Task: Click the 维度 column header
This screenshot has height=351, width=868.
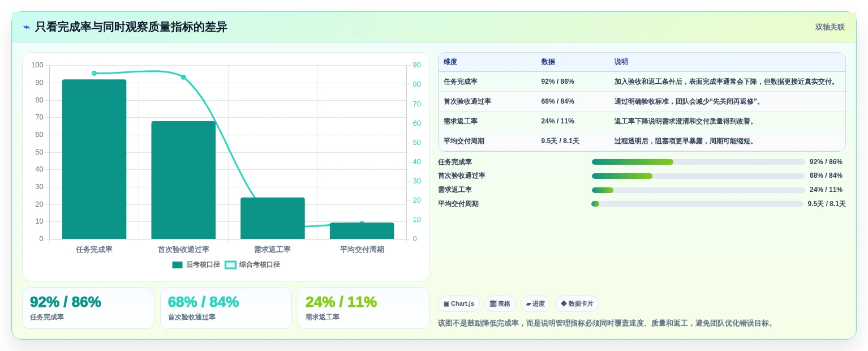Action: (450, 62)
